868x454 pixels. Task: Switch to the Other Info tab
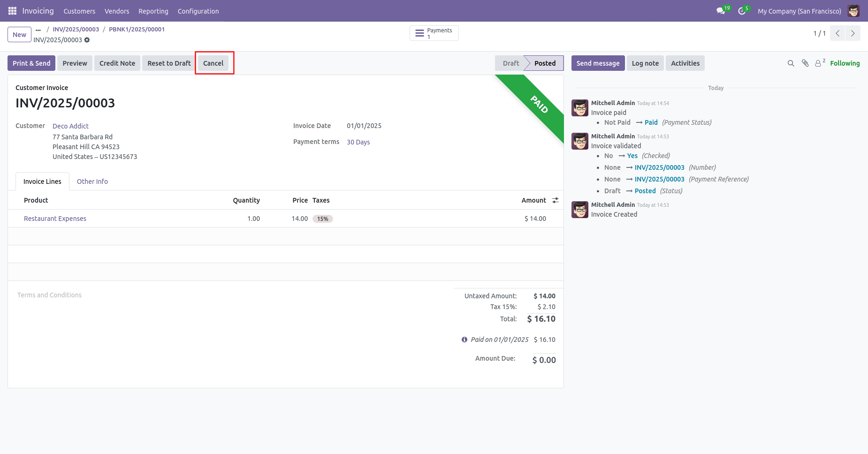click(x=92, y=182)
